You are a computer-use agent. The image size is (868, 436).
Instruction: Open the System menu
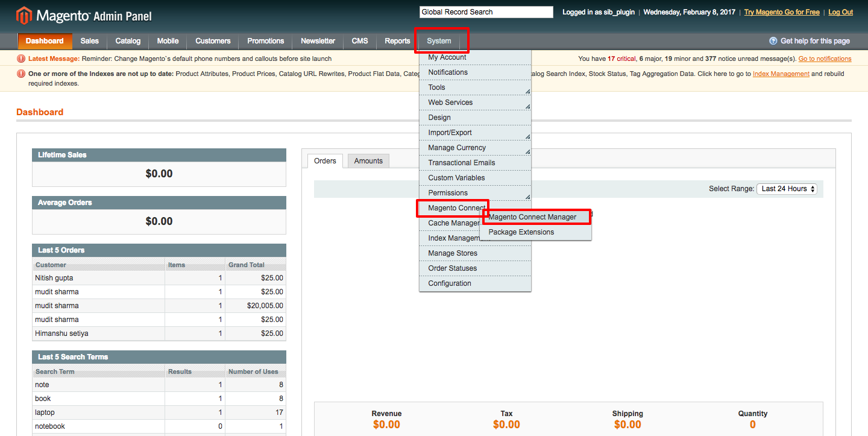(x=439, y=41)
